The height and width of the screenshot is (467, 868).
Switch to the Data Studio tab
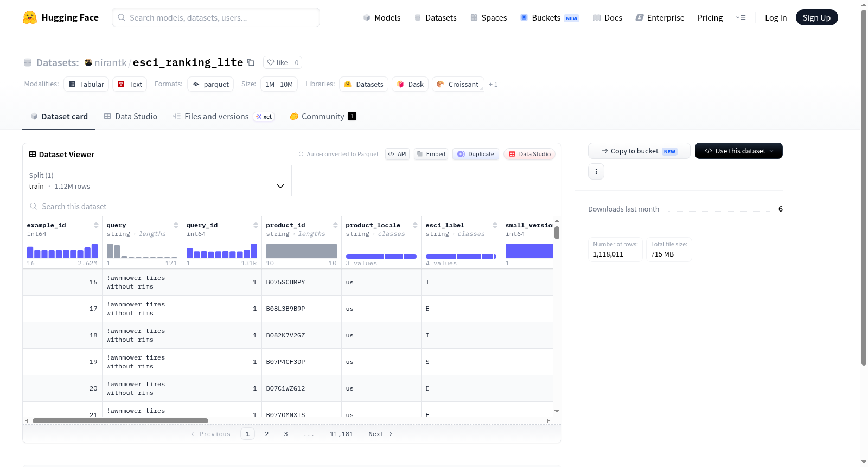pos(131,116)
